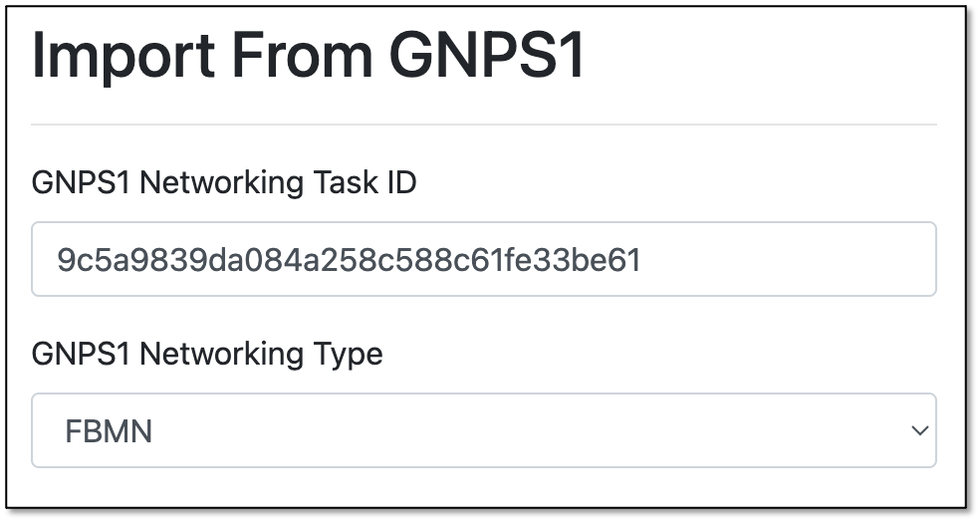Click the chevron arrow of the FBMN selector

pos(919,430)
